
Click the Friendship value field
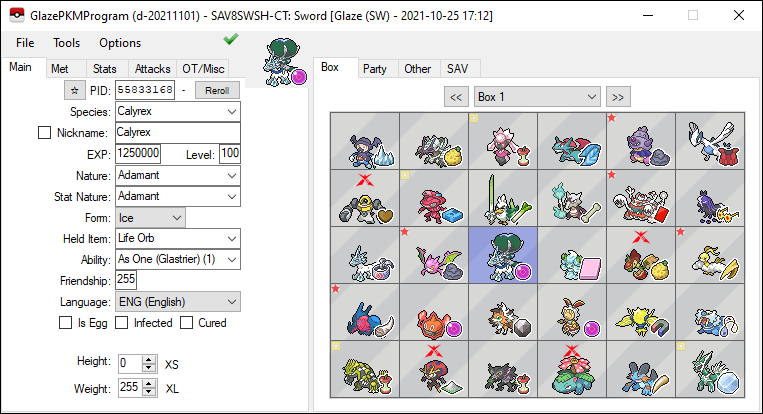pos(126,280)
